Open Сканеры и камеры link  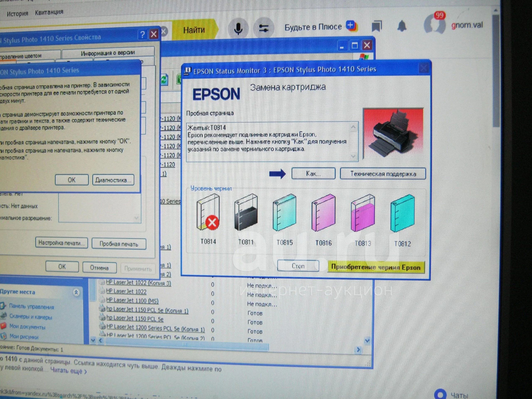pyautogui.click(x=30, y=317)
